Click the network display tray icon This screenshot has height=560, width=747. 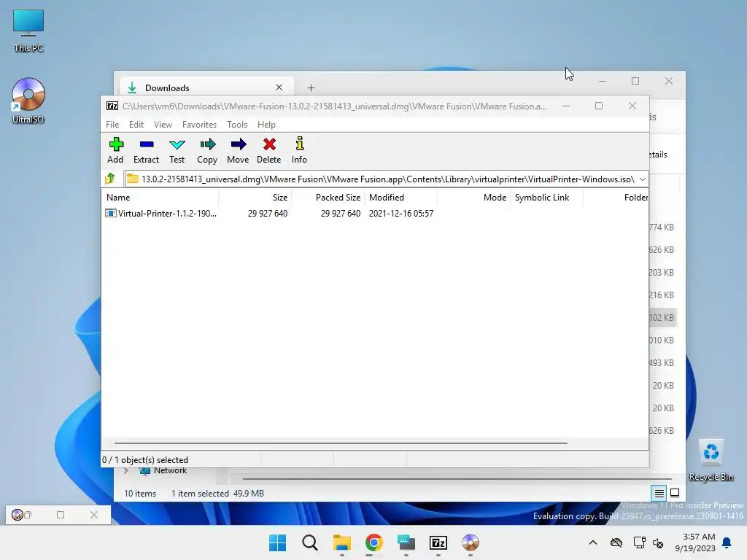[x=639, y=542]
